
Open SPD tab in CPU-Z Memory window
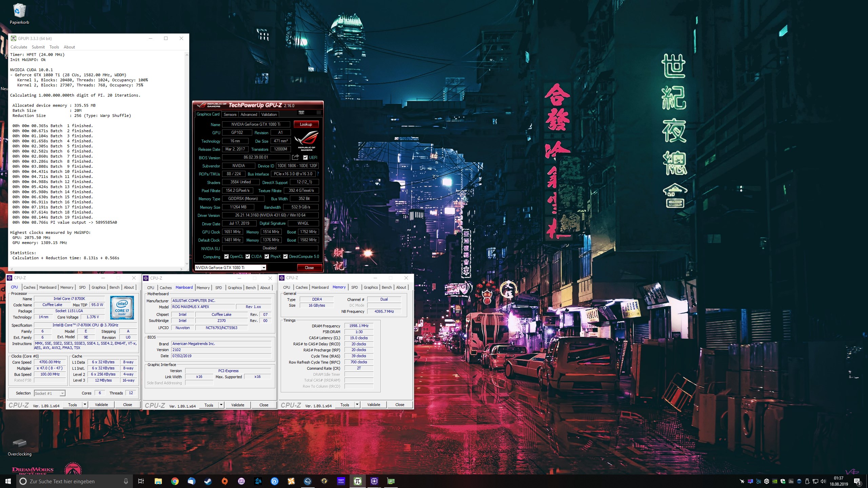click(354, 287)
